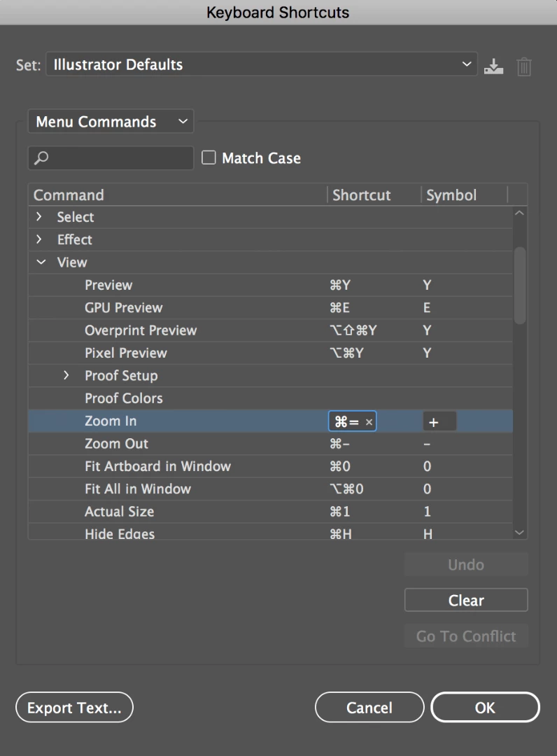Click the save keyboard shortcut set icon
The height and width of the screenshot is (756, 557).
point(494,66)
